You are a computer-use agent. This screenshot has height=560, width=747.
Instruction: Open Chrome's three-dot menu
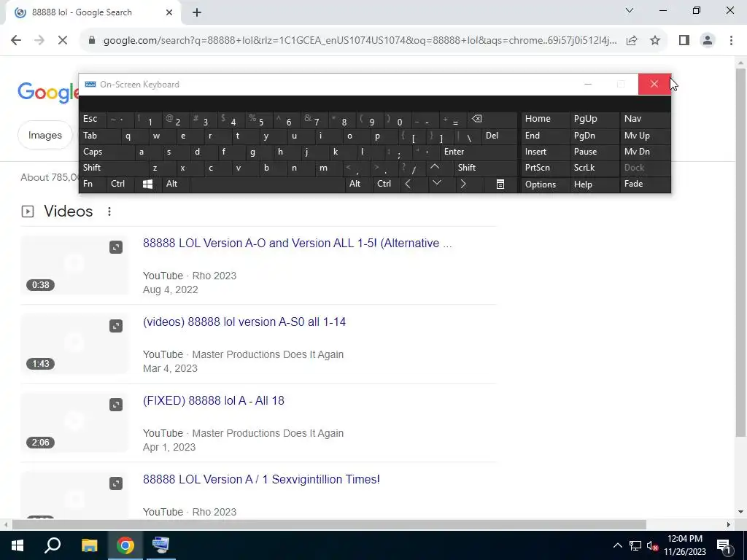(731, 41)
